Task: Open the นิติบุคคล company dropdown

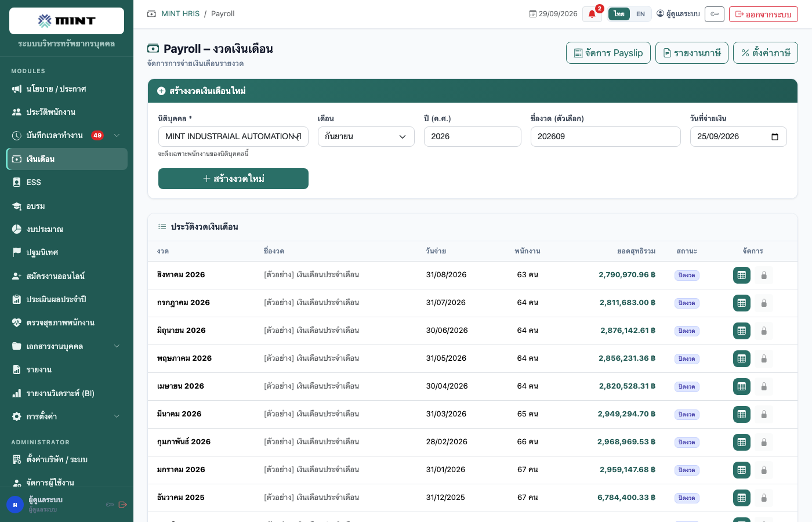Action: (233, 137)
